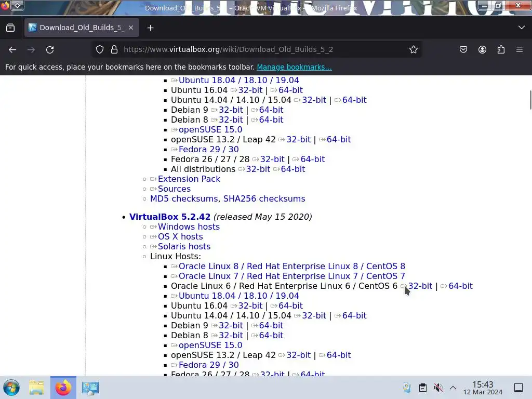532x399 pixels.
Task: Expand the list all tabs chevron
Action: [522, 28]
